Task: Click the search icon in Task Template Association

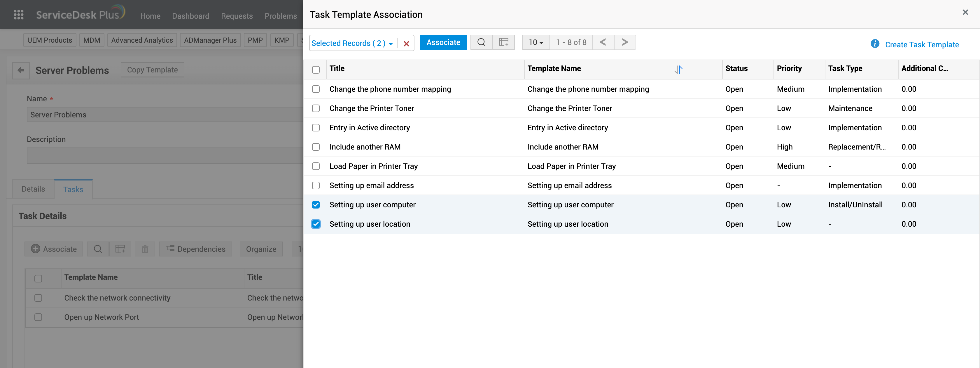Action: click(x=481, y=42)
